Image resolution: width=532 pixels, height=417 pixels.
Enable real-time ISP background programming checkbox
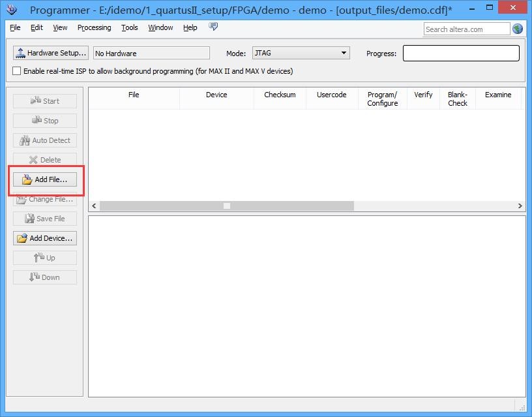(17, 71)
